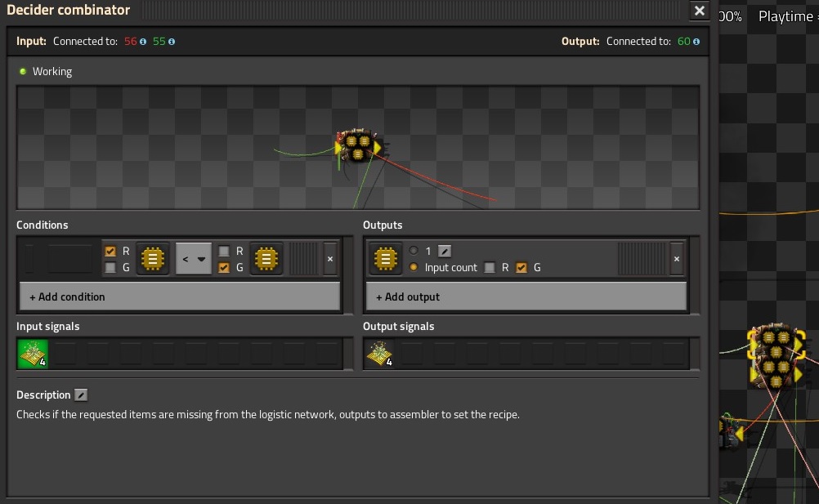Choose the second condition signal icon
The width and height of the screenshot is (819, 504).
click(x=266, y=259)
